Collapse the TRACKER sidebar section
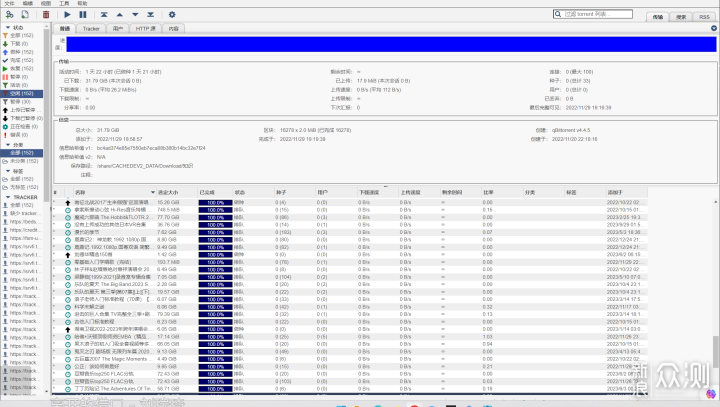This screenshot has width=720, height=407. (x=8, y=197)
